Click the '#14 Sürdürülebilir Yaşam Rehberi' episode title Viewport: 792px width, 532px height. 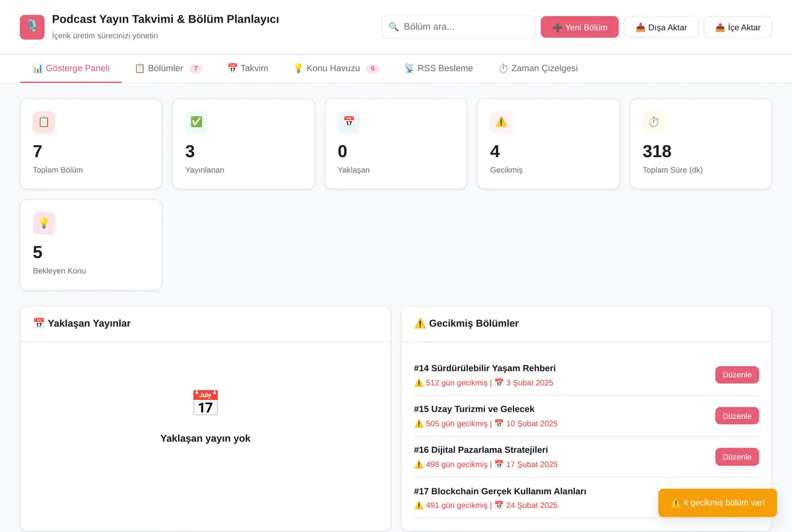[485, 368]
